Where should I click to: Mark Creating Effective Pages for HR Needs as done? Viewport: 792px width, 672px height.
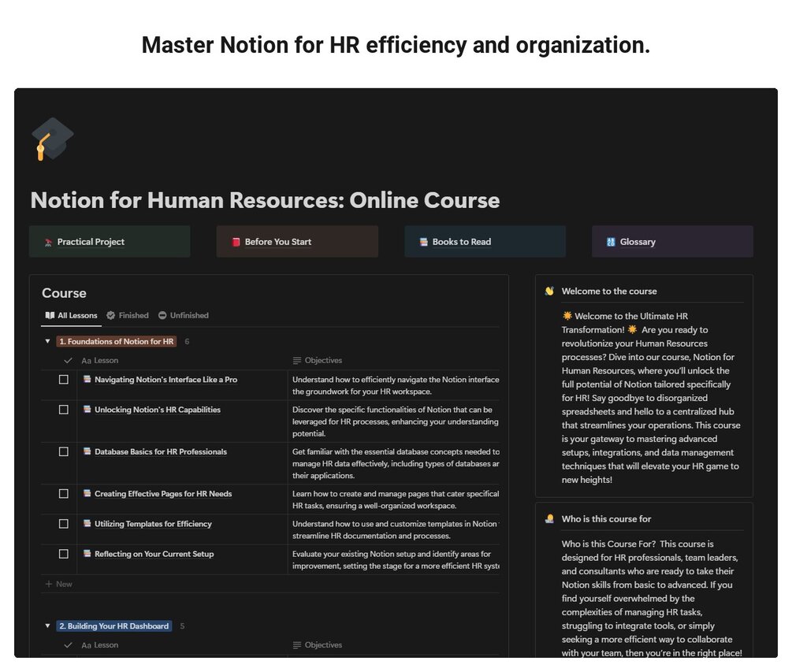pos(64,494)
